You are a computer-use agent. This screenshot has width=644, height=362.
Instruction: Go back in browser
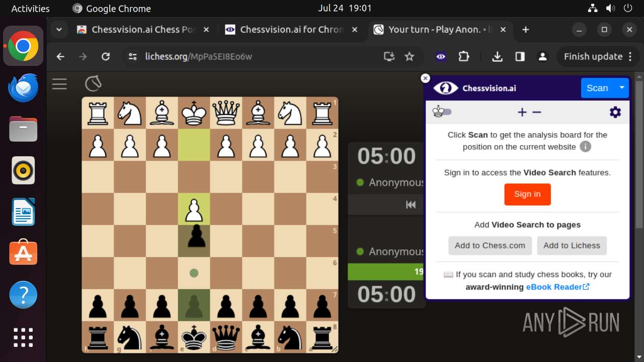(x=60, y=57)
